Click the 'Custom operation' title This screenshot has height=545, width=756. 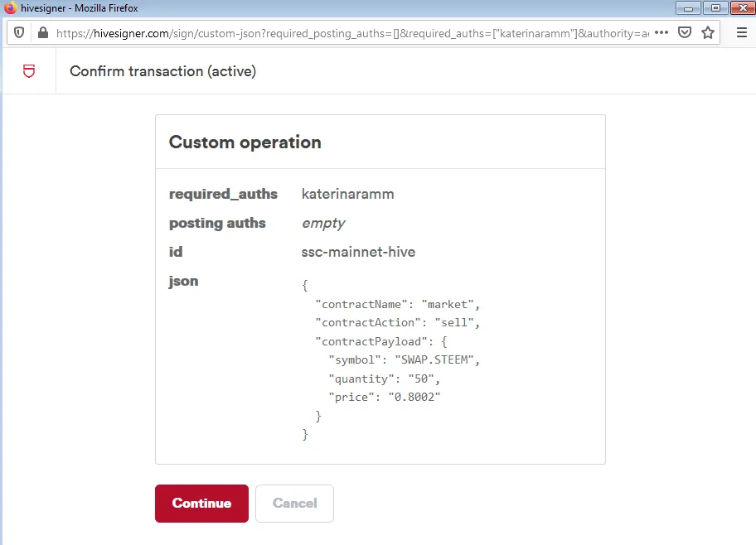[245, 142]
